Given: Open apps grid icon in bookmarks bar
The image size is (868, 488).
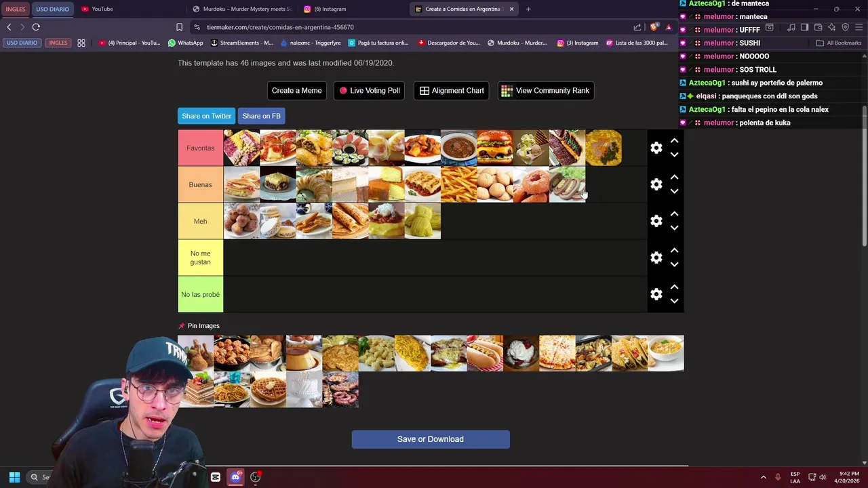Looking at the screenshot, I should [81, 43].
